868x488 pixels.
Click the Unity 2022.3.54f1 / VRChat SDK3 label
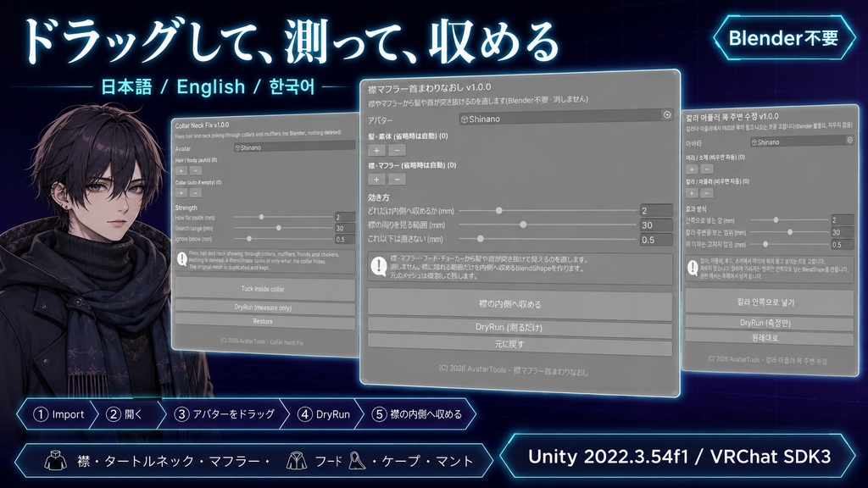tap(679, 457)
